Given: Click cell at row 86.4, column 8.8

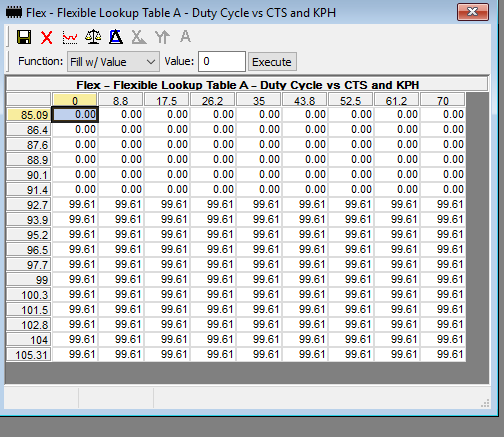Looking at the screenshot, I should coord(121,129).
